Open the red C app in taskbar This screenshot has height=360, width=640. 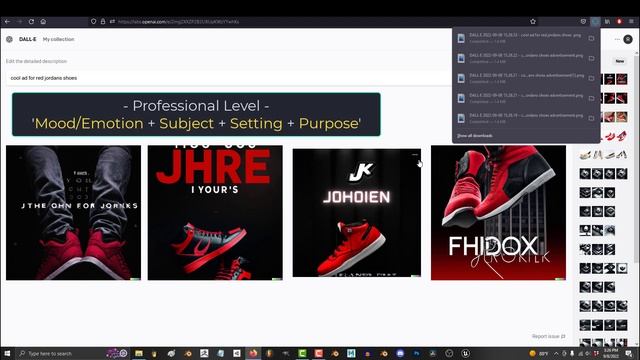[x=318, y=353]
